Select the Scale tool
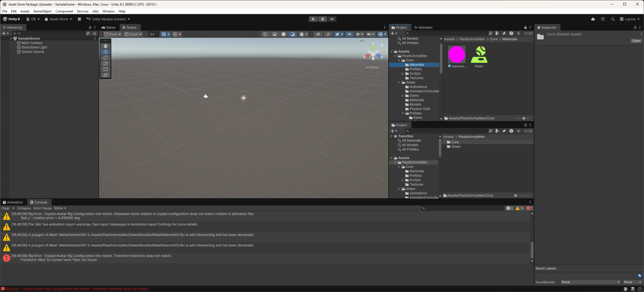 (105, 64)
